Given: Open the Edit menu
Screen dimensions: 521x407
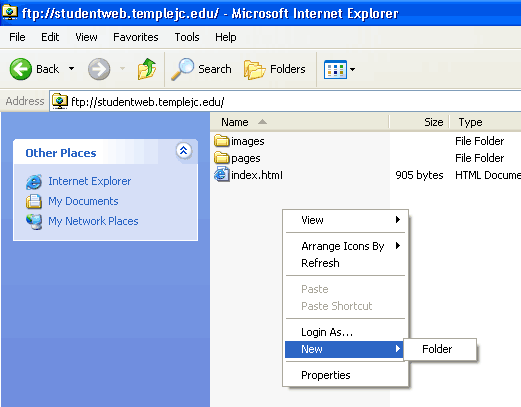Looking at the screenshot, I should pyautogui.click(x=50, y=37).
